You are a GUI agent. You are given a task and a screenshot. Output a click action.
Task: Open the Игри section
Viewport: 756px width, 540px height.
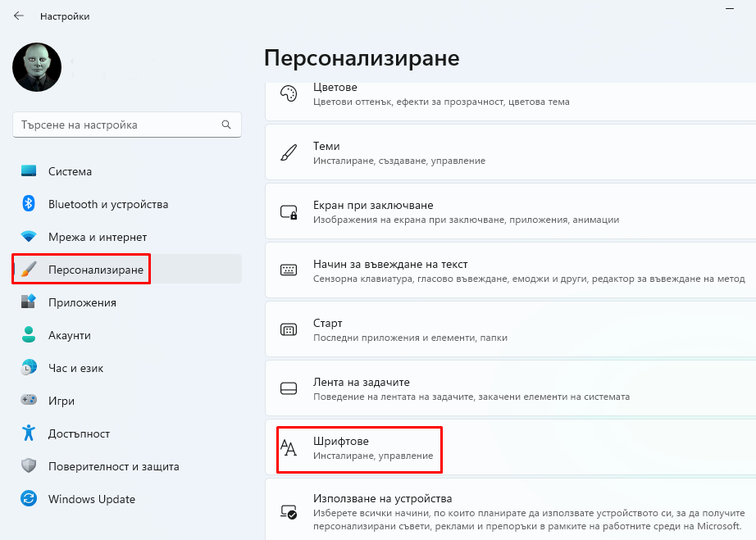coord(127,401)
